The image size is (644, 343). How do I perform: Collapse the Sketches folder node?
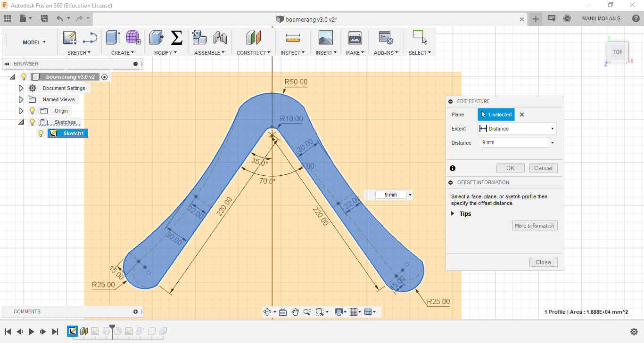pos(21,122)
